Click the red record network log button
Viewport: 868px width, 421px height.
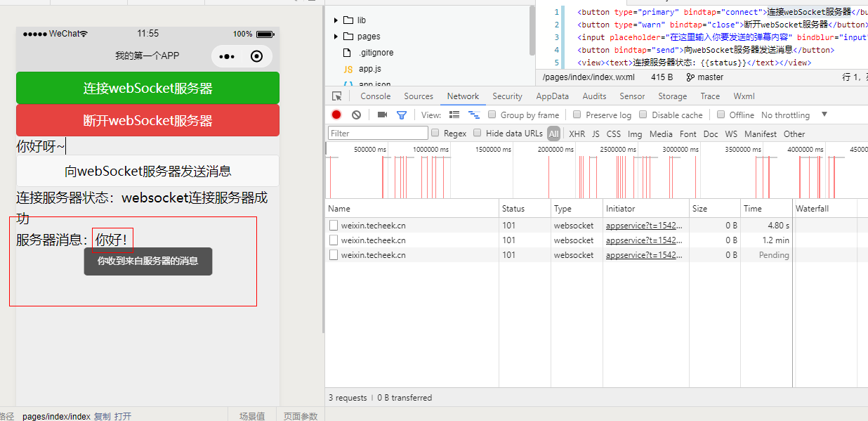(336, 115)
